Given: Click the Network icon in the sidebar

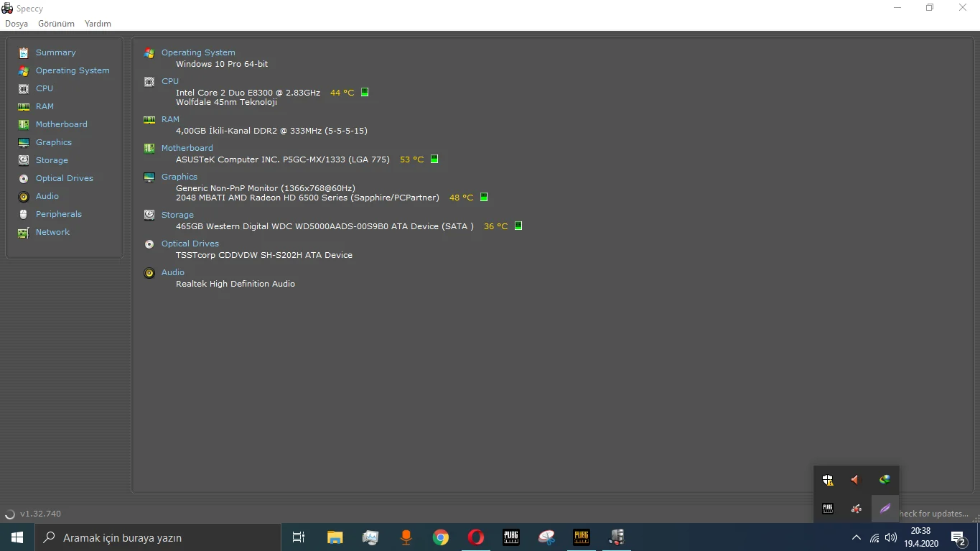Looking at the screenshot, I should click(x=24, y=231).
